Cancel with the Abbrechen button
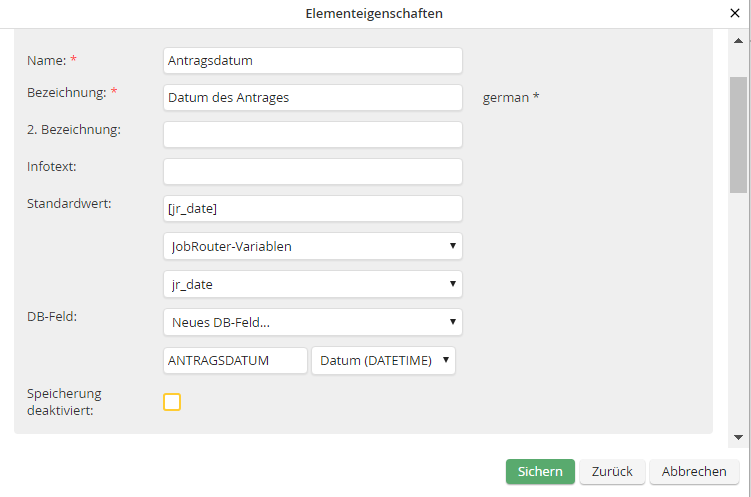 tap(693, 471)
